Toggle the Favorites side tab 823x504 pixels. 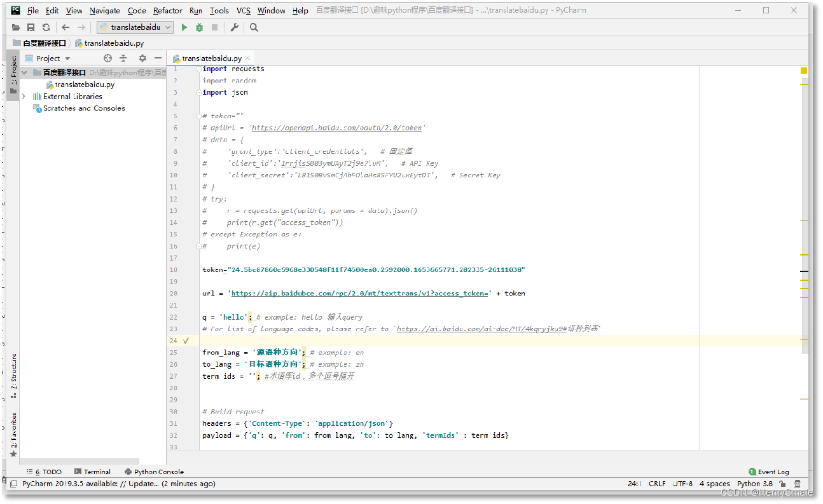tap(13, 436)
